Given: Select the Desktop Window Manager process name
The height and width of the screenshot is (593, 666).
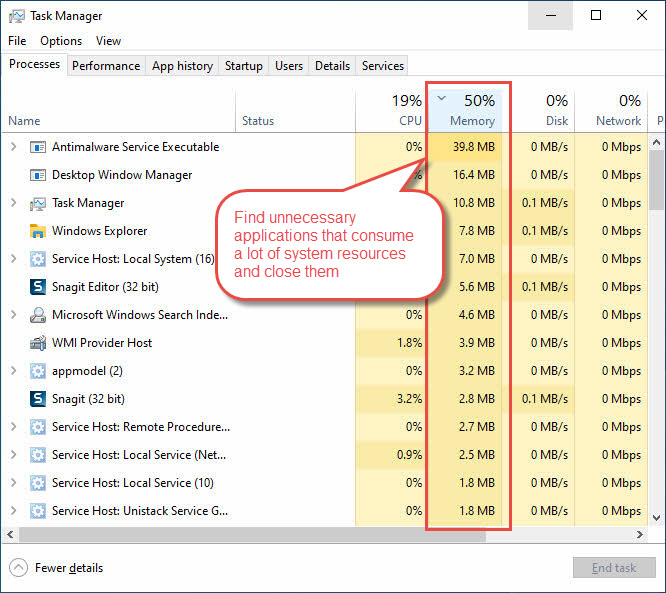Looking at the screenshot, I should (x=122, y=175).
